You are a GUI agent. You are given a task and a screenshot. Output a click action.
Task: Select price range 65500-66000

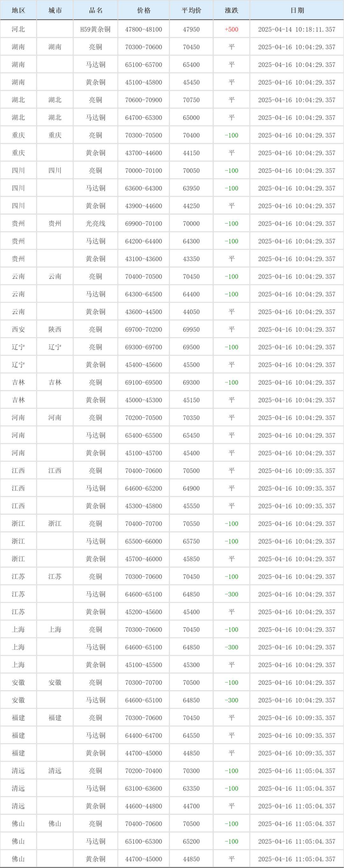pos(144,541)
